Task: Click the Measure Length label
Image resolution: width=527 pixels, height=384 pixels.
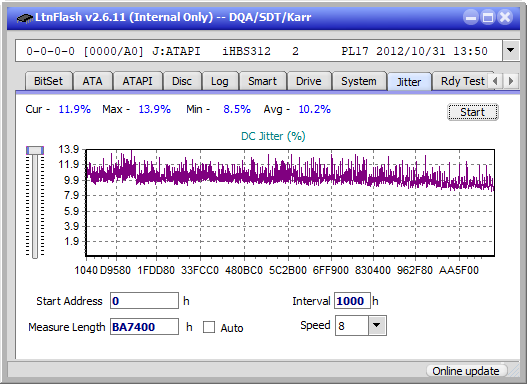Action: click(67, 327)
